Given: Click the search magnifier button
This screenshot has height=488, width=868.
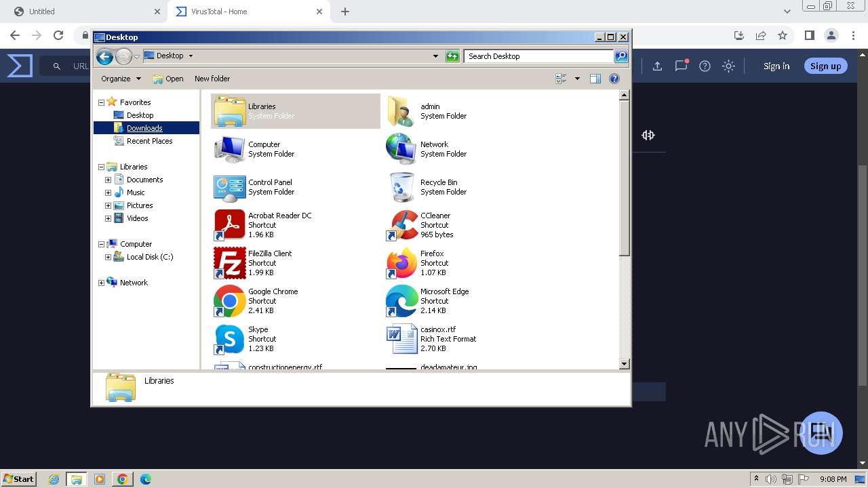Looking at the screenshot, I should (620, 56).
